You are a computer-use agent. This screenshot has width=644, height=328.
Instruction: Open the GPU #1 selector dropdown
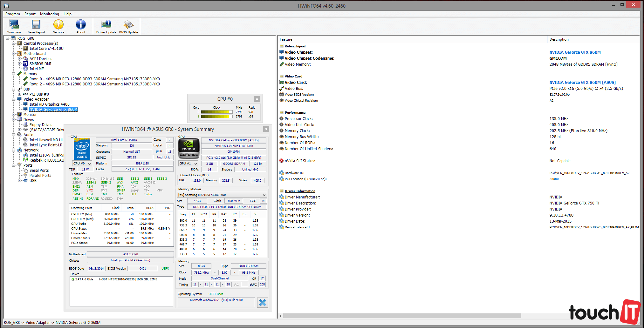click(x=188, y=164)
